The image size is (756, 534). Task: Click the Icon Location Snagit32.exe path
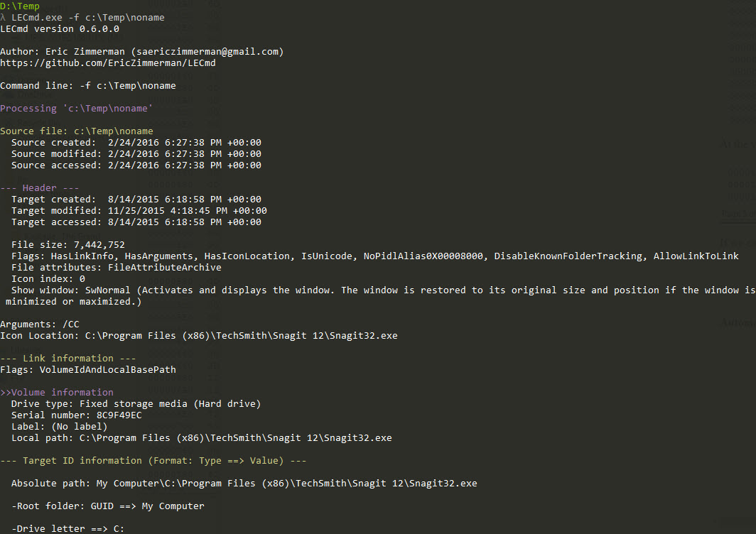click(x=242, y=335)
